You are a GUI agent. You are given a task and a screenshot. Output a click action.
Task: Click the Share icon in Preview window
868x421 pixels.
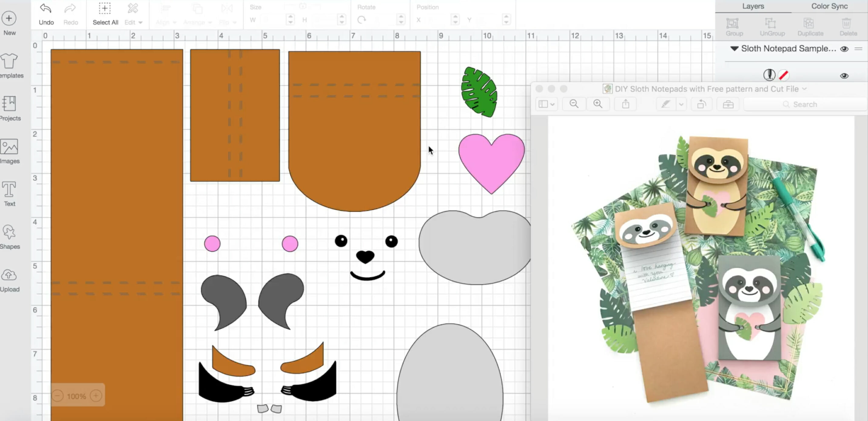click(x=625, y=104)
